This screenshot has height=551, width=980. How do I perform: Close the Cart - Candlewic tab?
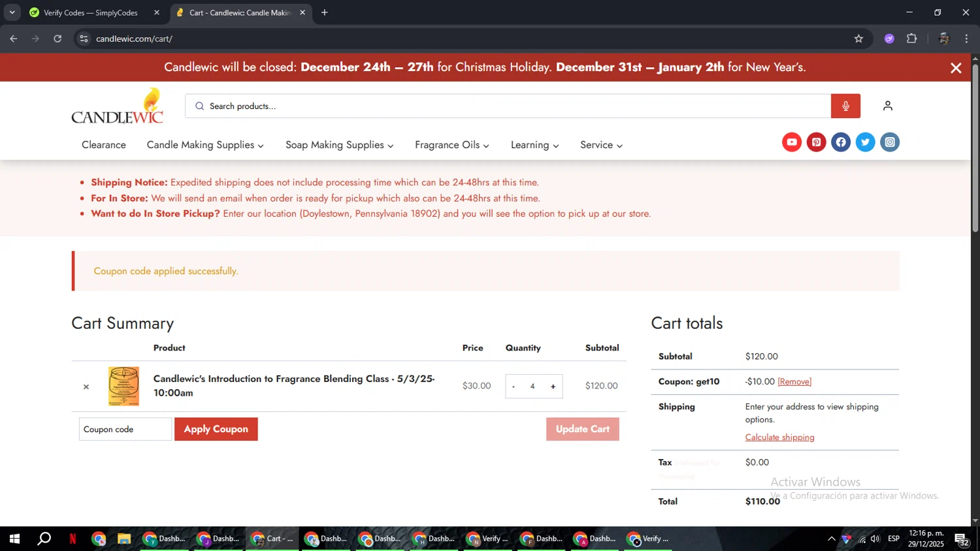point(302,12)
